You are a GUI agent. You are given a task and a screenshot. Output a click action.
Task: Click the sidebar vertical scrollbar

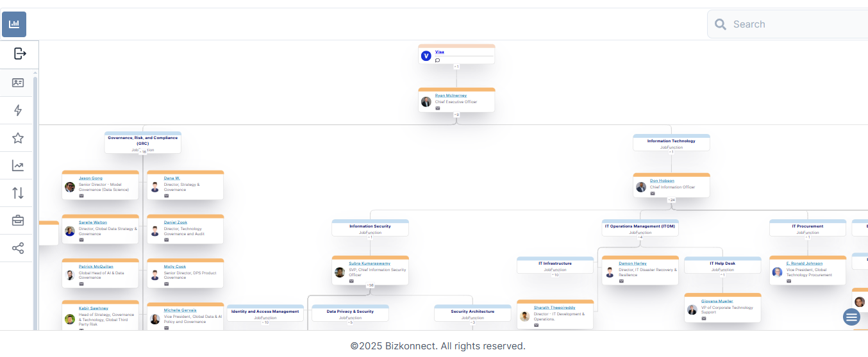pyautogui.click(x=35, y=204)
